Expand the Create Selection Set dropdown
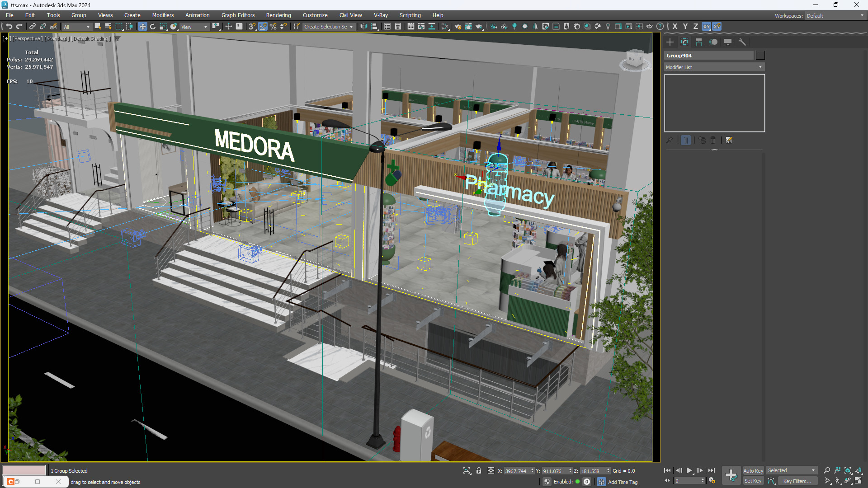The height and width of the screenshot is (488, 868). (x=328, y=27)
